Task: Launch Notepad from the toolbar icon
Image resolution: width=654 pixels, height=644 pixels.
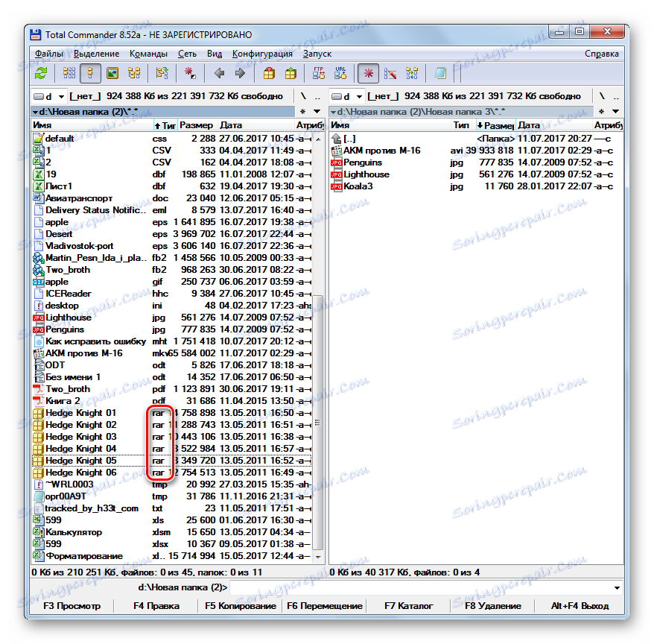Action: (440, 74)
